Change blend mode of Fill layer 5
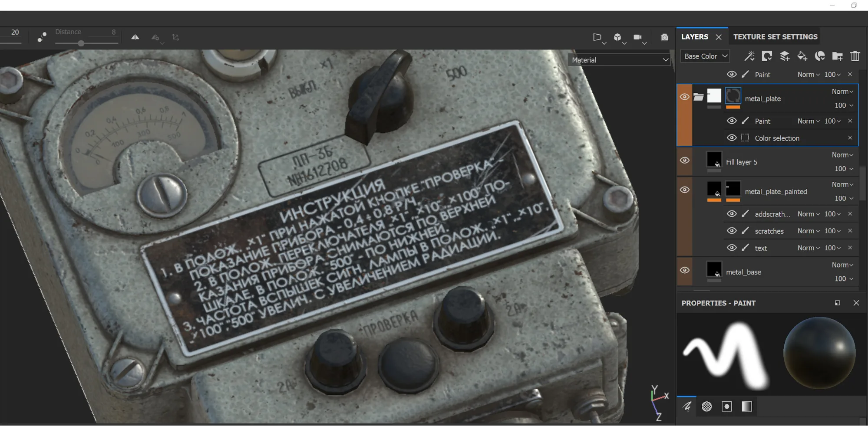Viewport: 868px width, 426px height. pyautogui.click(x=842, y=155)
